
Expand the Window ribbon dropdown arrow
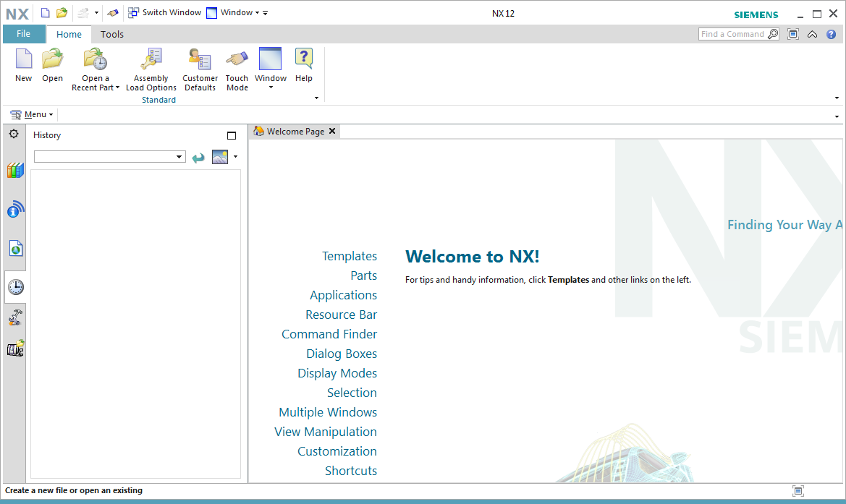coord(271,87)
